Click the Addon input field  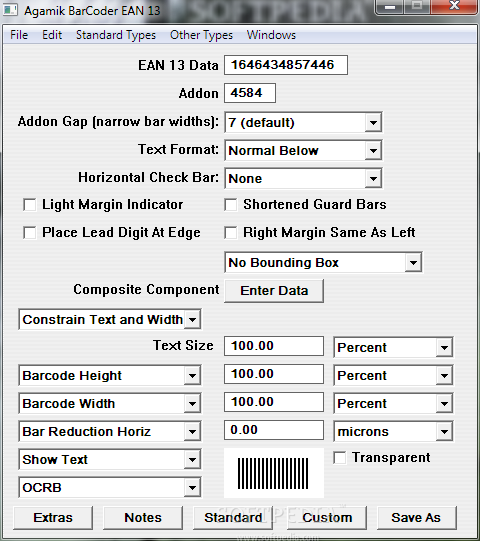[250, 93]
